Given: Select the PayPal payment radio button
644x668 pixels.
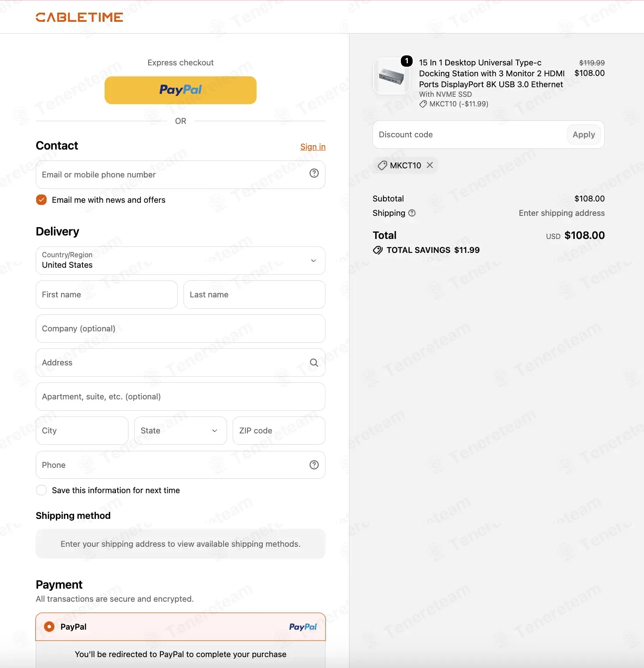Looking at the screenshot, I should [x=49, y=627].
